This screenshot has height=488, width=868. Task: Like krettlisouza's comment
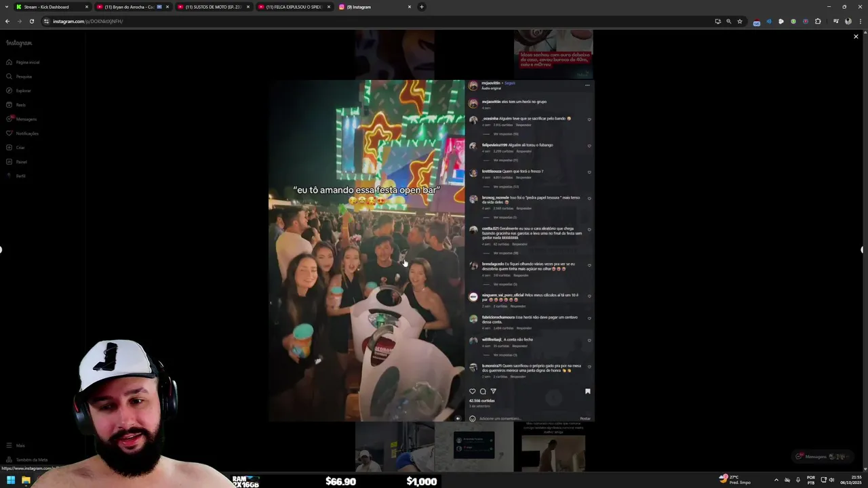(x=589, y=172)
